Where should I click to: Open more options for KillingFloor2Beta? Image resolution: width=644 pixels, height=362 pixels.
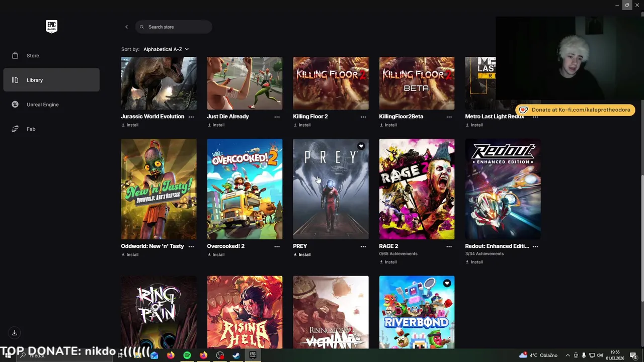click(x=449, y=117)
